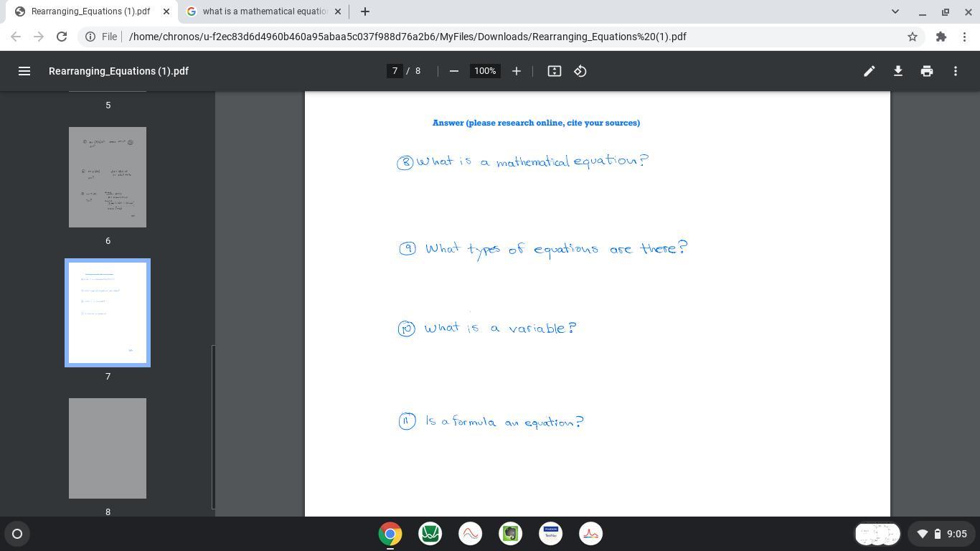Open the Chrome three-dot menu
Screen dimensions: 980x551
pyautogui.click(x=964, y=37)
